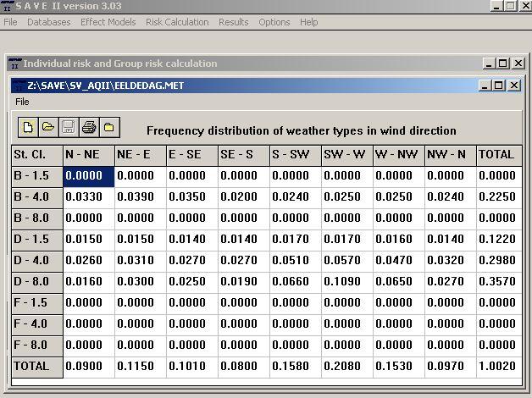Select cell value 0.1580 in TOTAL row

click(x=295, y=367)
